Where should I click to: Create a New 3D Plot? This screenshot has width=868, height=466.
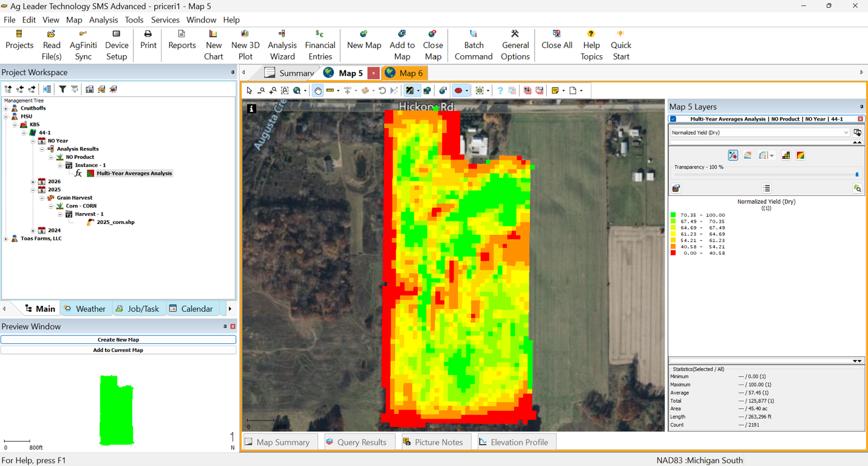[245, 45]
